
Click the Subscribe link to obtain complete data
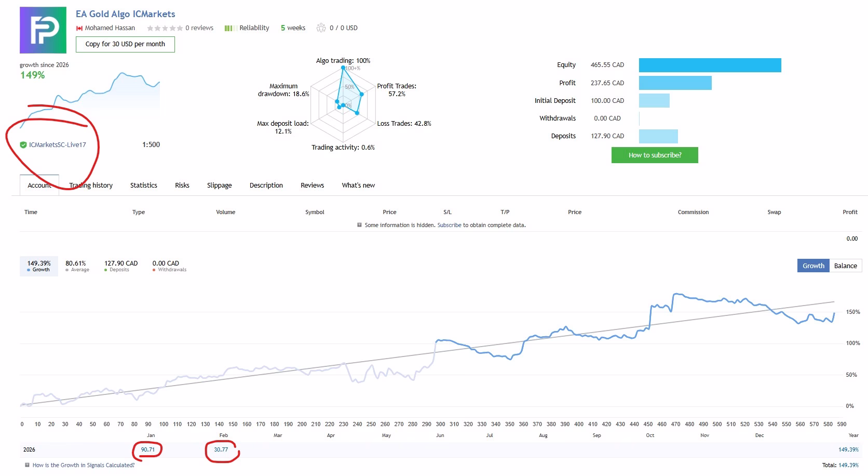click(x=449, y=225)
